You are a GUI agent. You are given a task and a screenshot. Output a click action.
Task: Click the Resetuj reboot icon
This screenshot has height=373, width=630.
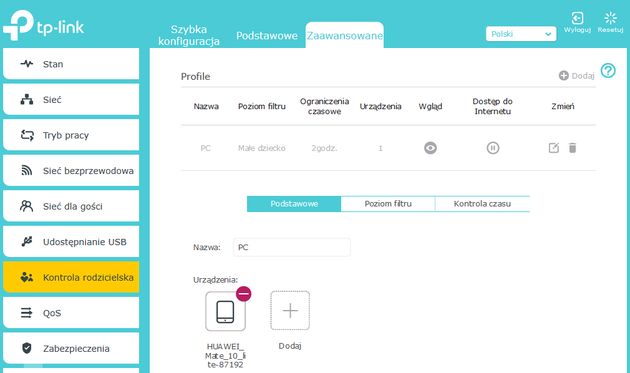610,18
